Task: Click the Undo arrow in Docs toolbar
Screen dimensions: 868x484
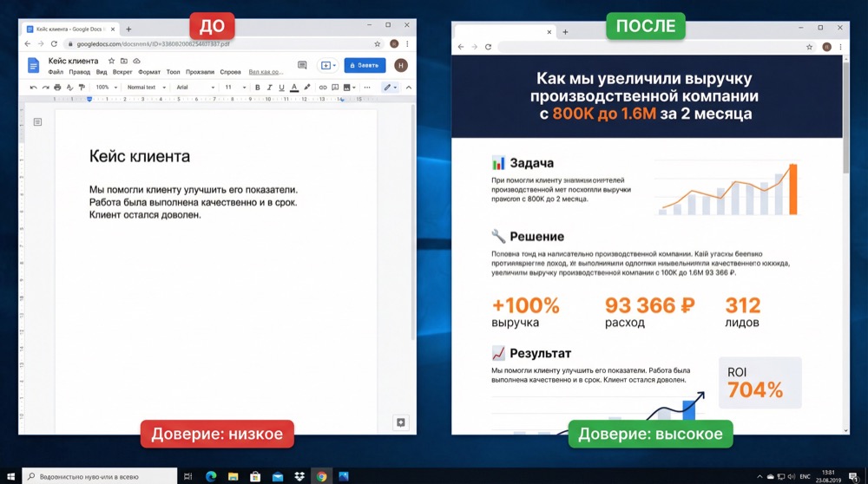Action: (33, 88)
